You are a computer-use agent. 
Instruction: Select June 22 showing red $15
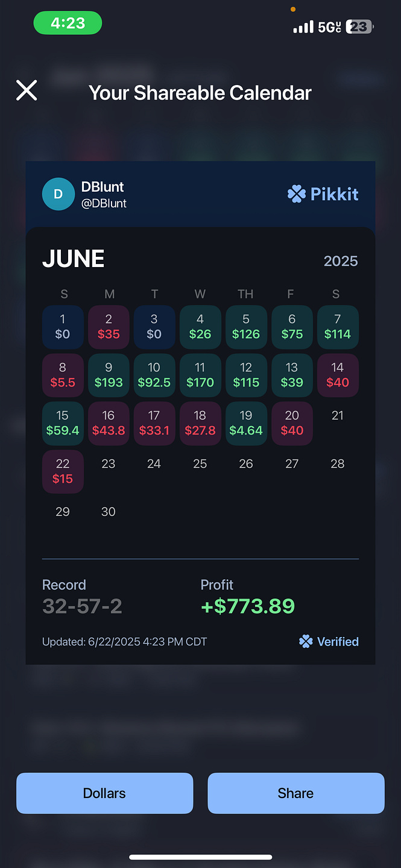[x=63, y=471]
